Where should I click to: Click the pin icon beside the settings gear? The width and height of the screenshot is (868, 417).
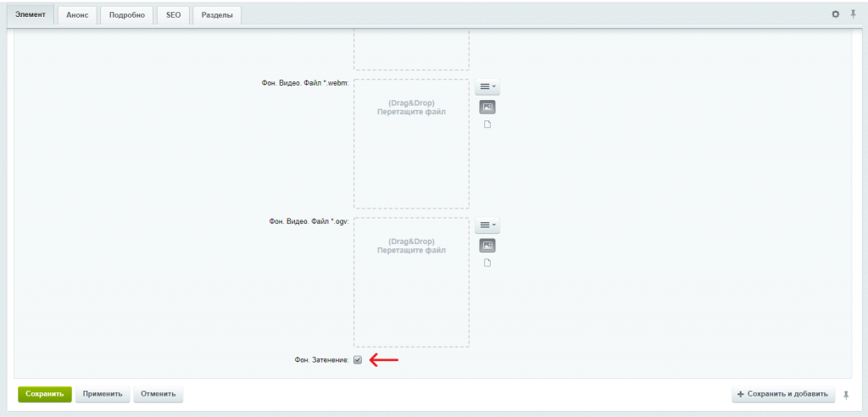(853, 14)
